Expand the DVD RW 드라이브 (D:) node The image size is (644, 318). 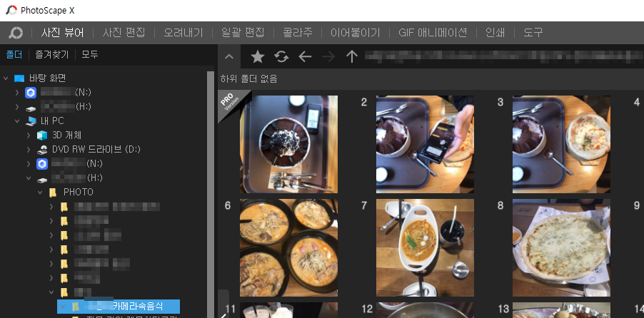pyautogui.click(x=29, y=149)
